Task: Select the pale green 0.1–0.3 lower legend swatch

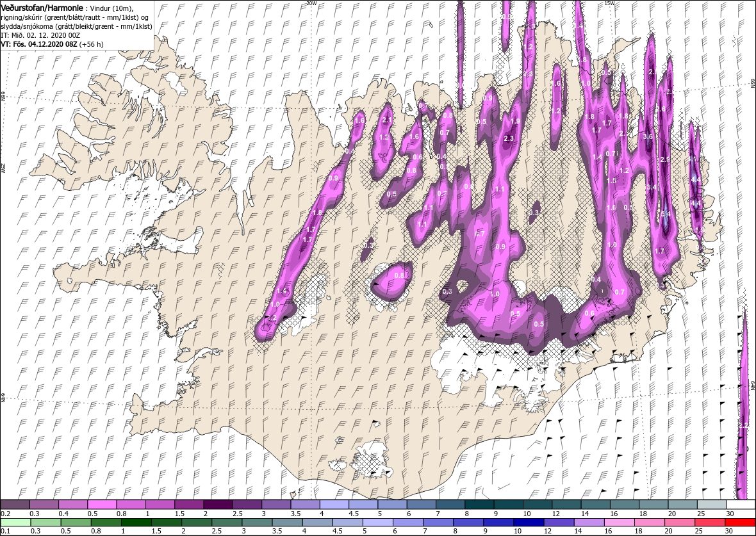Action: pos(16,523)
